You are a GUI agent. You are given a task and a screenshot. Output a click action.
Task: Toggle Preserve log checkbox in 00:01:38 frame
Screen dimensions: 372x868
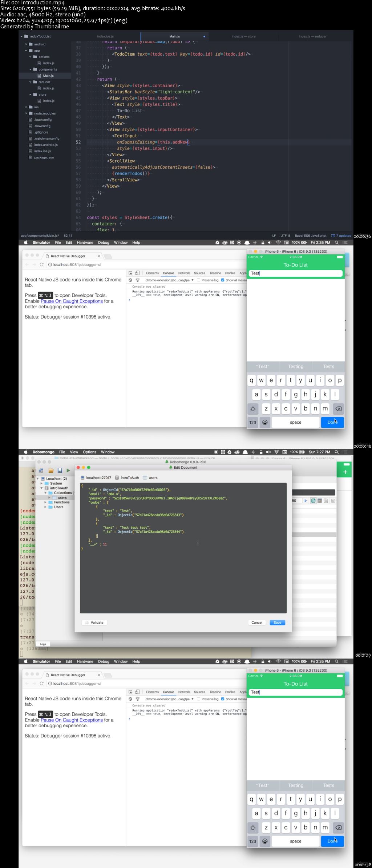[x=199, y=699]
